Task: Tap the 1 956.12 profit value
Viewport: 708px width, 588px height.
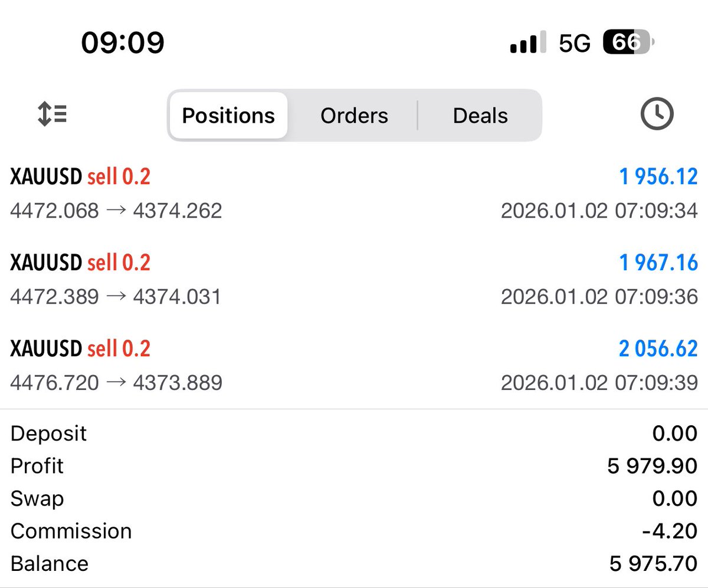Action: point(658,176)
